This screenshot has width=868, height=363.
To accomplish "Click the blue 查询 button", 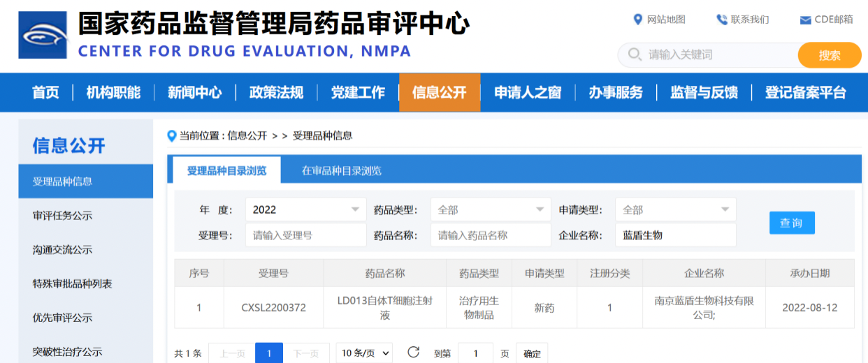I will coord(792,223).
